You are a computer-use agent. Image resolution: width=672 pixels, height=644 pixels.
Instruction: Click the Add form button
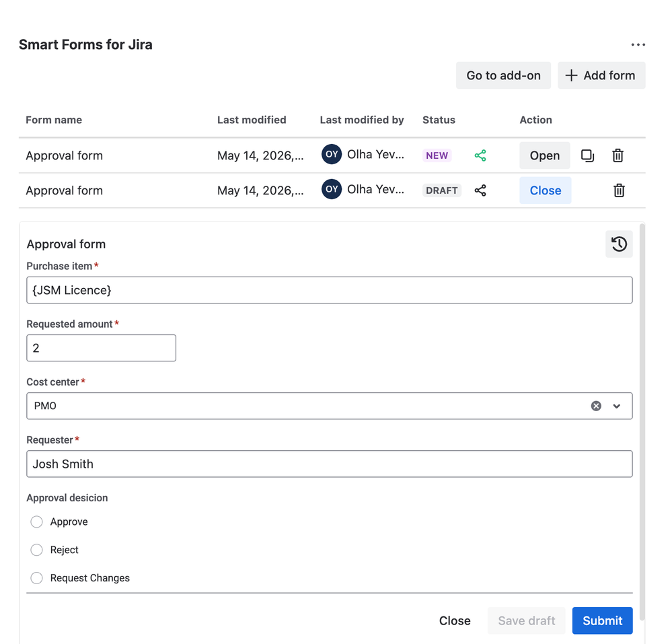601,75
